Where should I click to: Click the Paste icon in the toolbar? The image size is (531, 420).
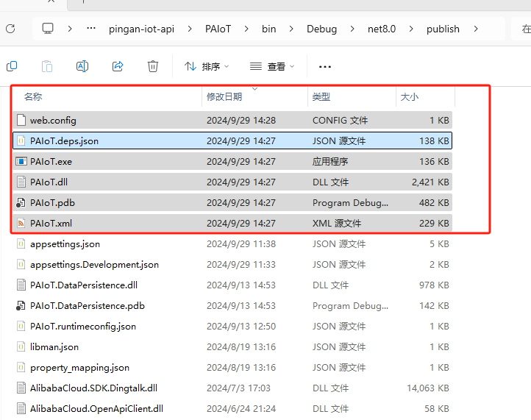point(47,66)
